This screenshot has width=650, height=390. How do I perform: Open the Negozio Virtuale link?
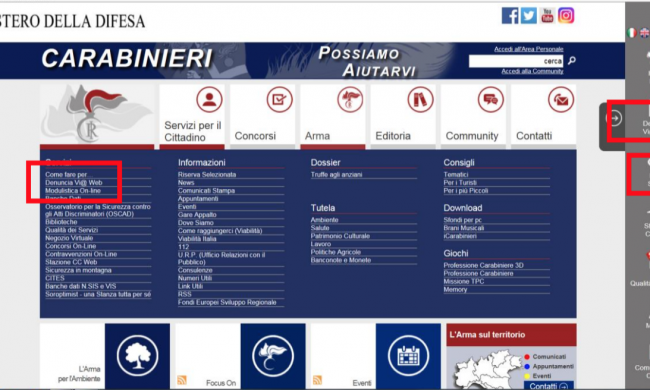(x=69, y=238)
